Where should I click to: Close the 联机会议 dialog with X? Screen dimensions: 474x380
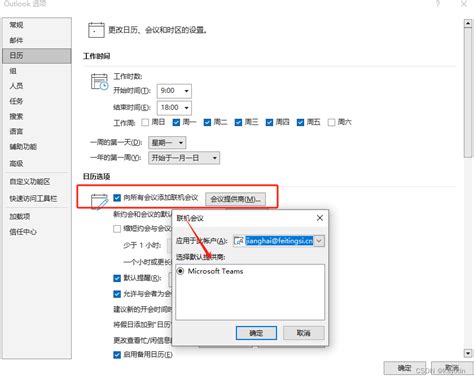[x=320, y=218]
